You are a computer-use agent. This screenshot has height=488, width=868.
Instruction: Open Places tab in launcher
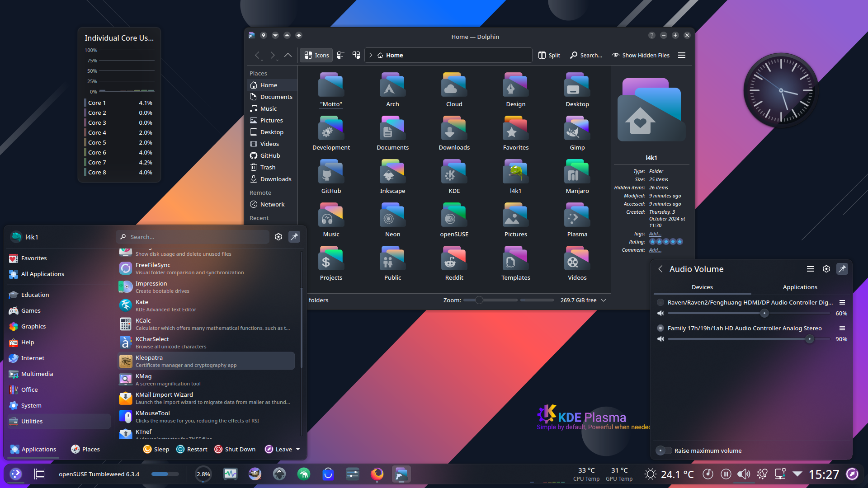85,449
